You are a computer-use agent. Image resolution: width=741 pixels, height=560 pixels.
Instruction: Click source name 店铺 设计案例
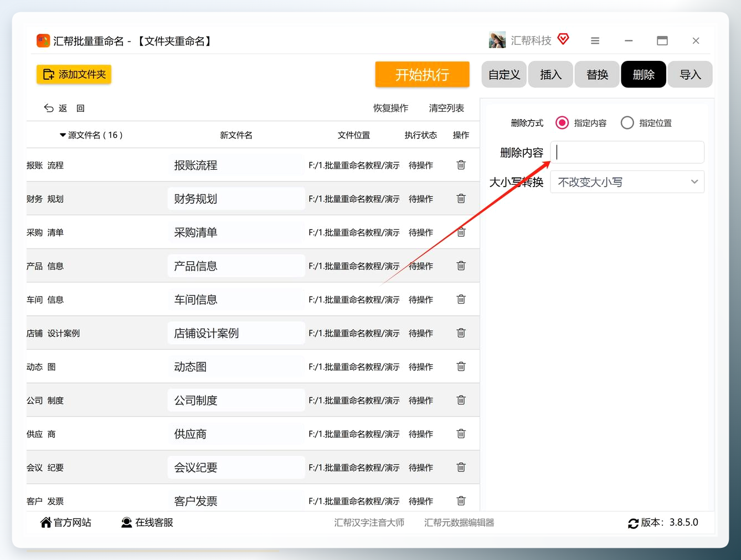[53, 333]
